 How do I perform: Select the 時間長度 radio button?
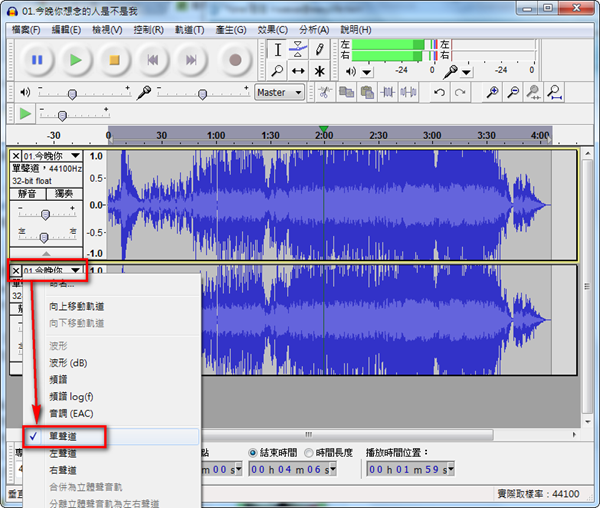tap(308, 452)
